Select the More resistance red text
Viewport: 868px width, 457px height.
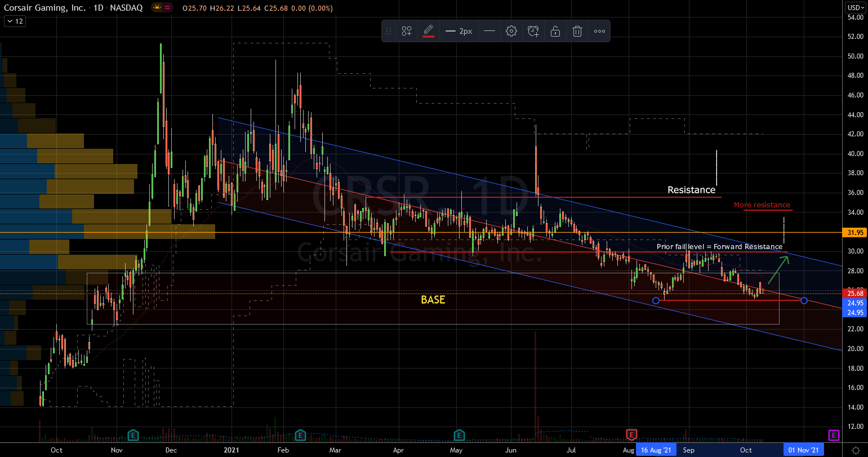pos(762,205)
